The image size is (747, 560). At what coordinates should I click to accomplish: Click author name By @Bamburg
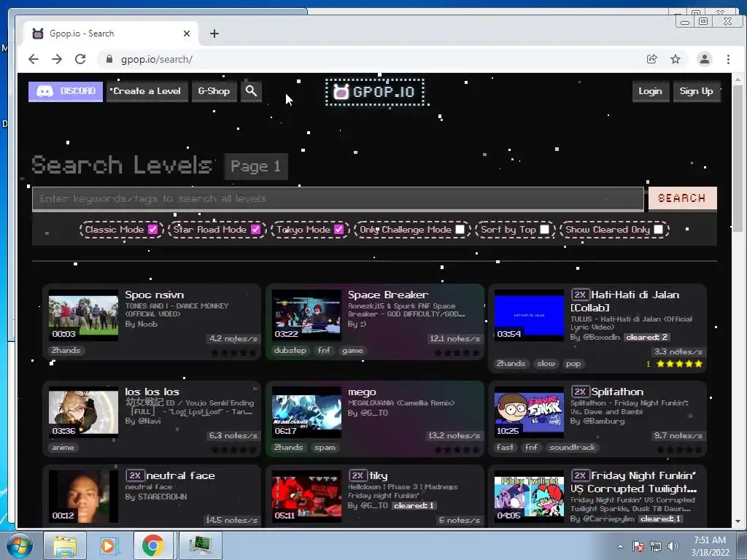597,421
